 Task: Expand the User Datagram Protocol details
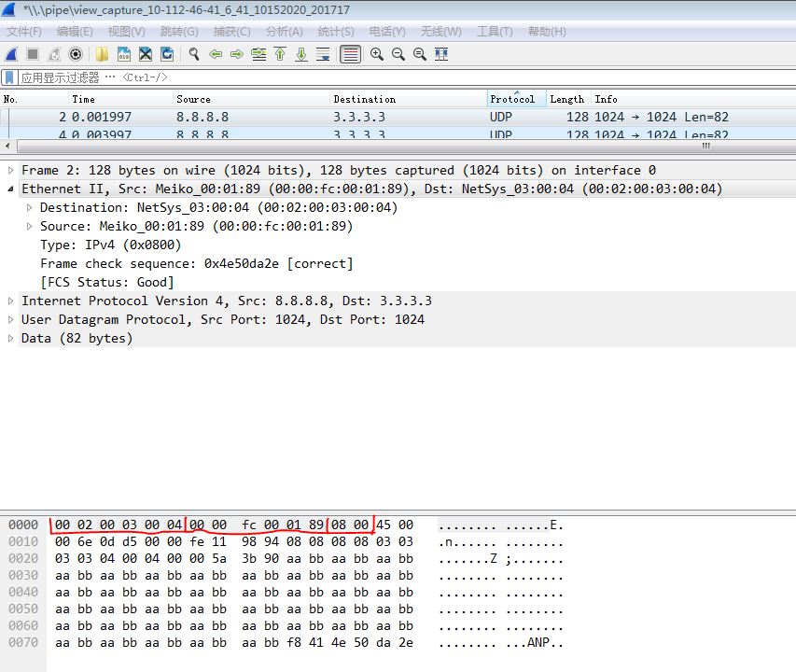point(7,319)
